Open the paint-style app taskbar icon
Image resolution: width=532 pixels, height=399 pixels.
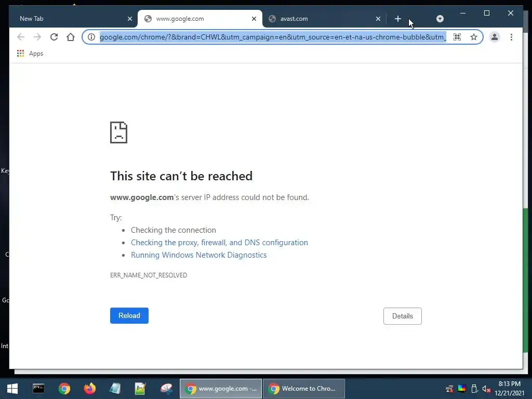[x=166, y=389]
